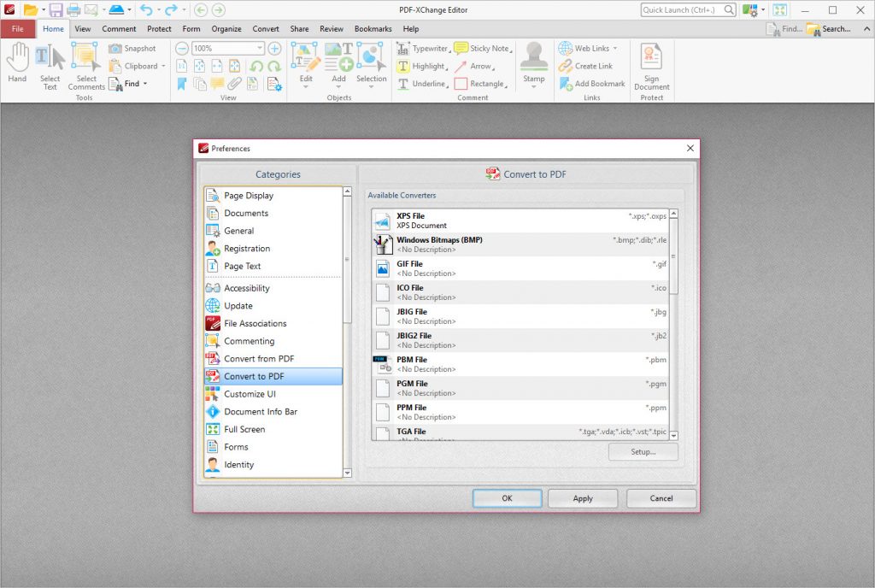Select the GIF File converter
Image resolution: width=875 pixels, height=588 pixels.
coord(520,268)
